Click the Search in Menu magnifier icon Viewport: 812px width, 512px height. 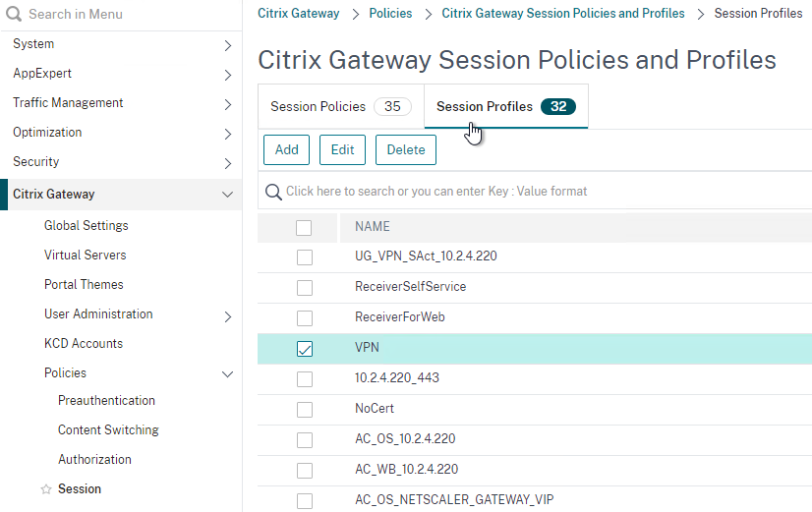[14, 14]
